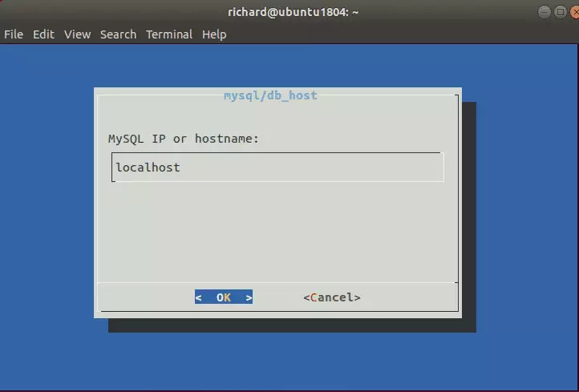Open the Terminal menu
Image resolution: width=579 pixels, height=392 pixels.
pyautogui.click(x=169, y=34)
